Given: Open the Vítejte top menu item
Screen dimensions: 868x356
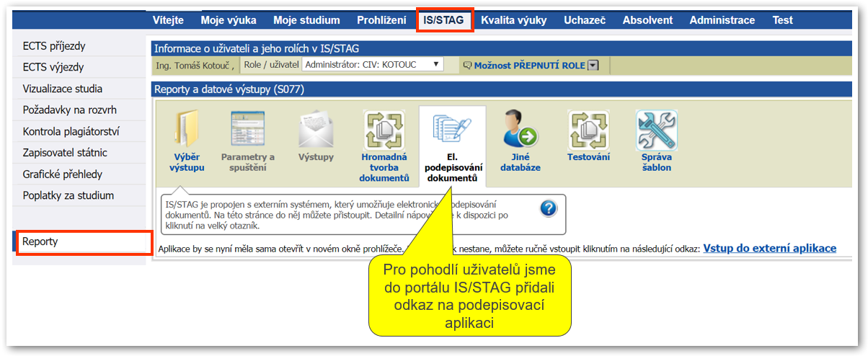Looking at the screenshot, I should click(168, 20).
